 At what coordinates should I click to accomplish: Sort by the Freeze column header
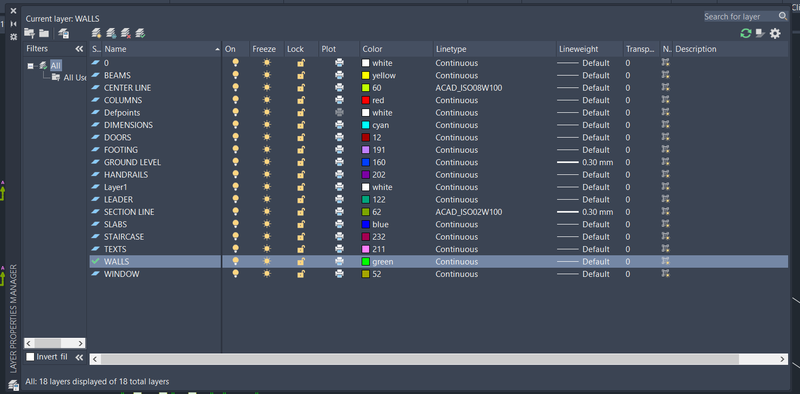point(267,49)
